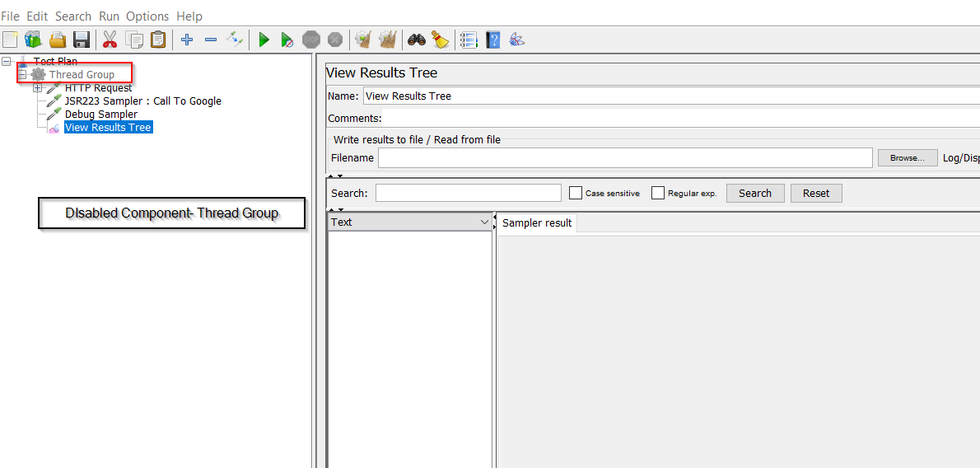
Task: Click the New test plan icon
Action: click(10, 40)
